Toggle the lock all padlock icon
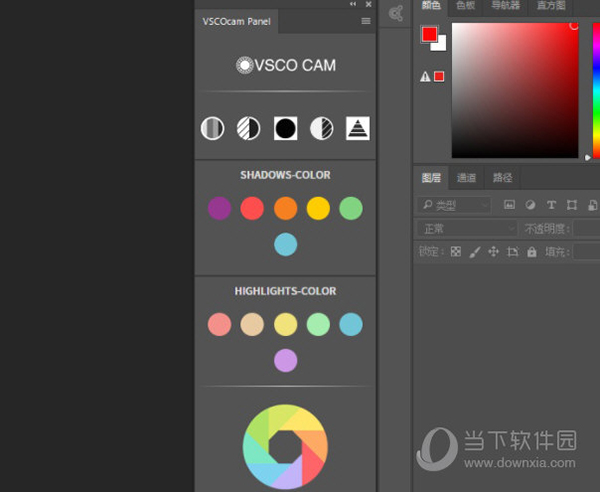This screenshot has width=600, height=492. pos(532,252)
